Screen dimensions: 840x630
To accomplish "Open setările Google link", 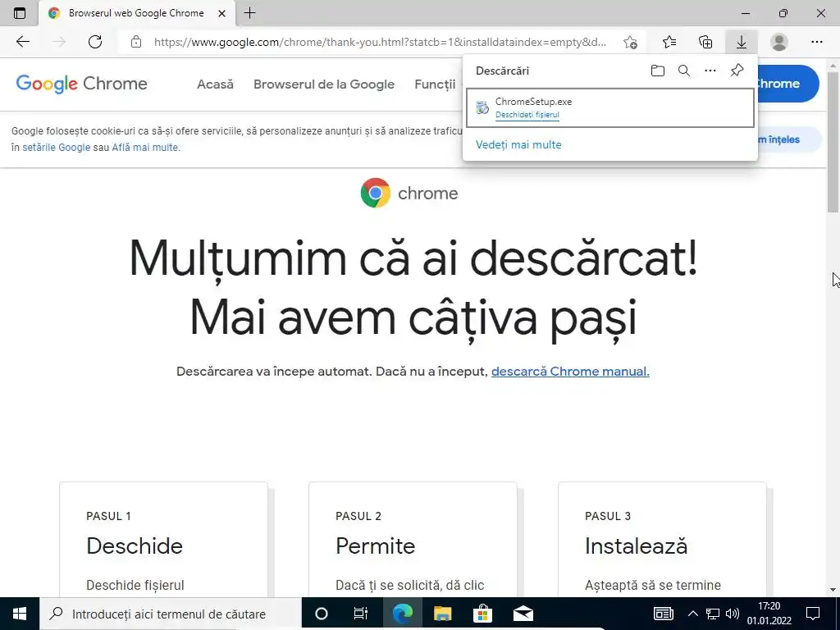I will (57, 148).
